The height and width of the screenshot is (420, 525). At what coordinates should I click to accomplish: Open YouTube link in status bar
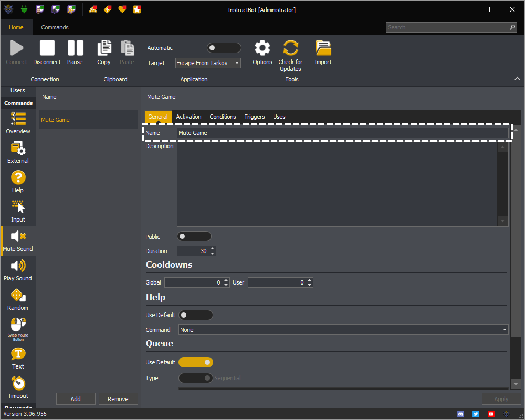[x=491, y=414]
